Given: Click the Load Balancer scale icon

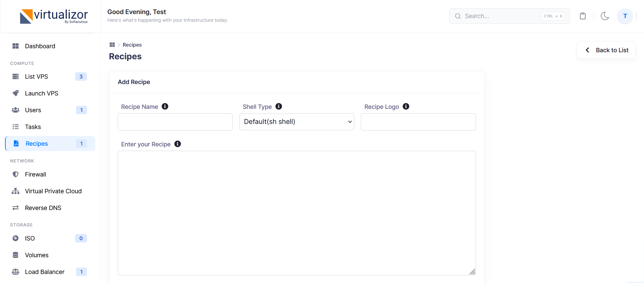Looking at the screenshot, I should tap(15, 272).
